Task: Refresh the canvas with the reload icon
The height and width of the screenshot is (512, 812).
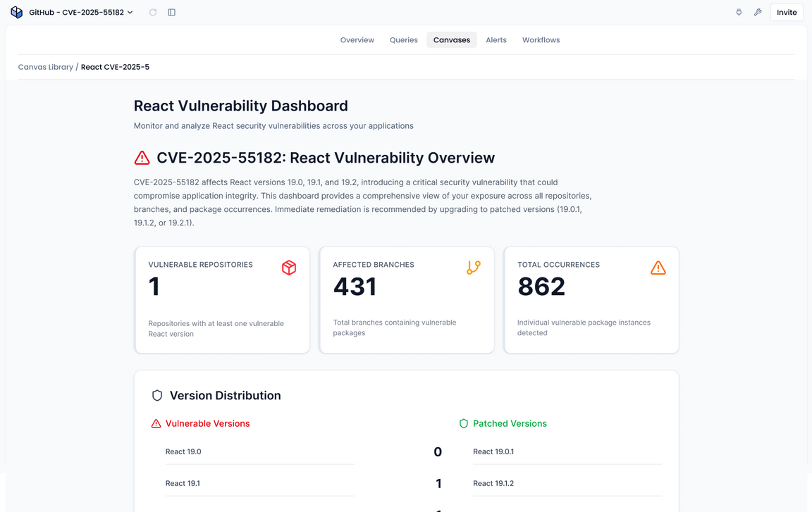Action: (152, 12)
